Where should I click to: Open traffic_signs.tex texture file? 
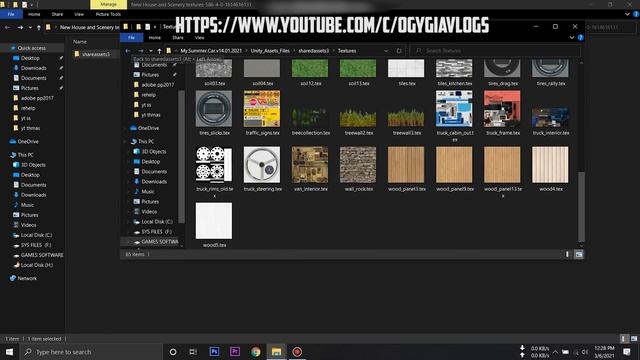[262, 113]
